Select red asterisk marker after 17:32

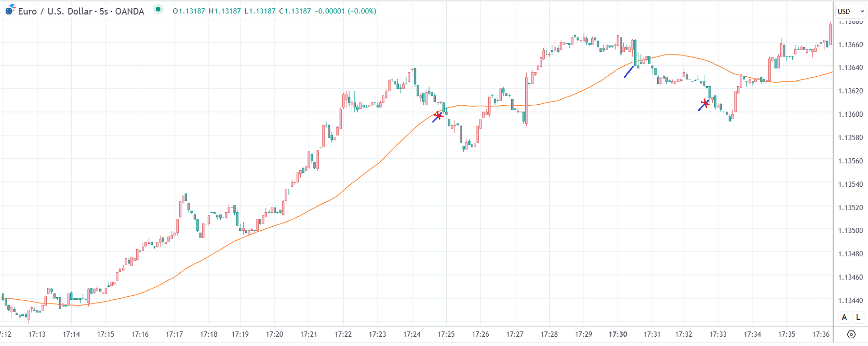(705, 103)
